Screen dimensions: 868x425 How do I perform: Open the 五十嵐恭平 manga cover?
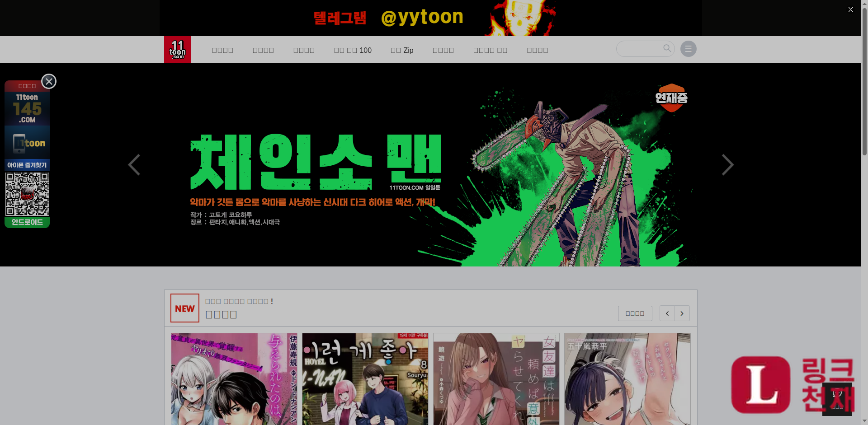[627, 379]
